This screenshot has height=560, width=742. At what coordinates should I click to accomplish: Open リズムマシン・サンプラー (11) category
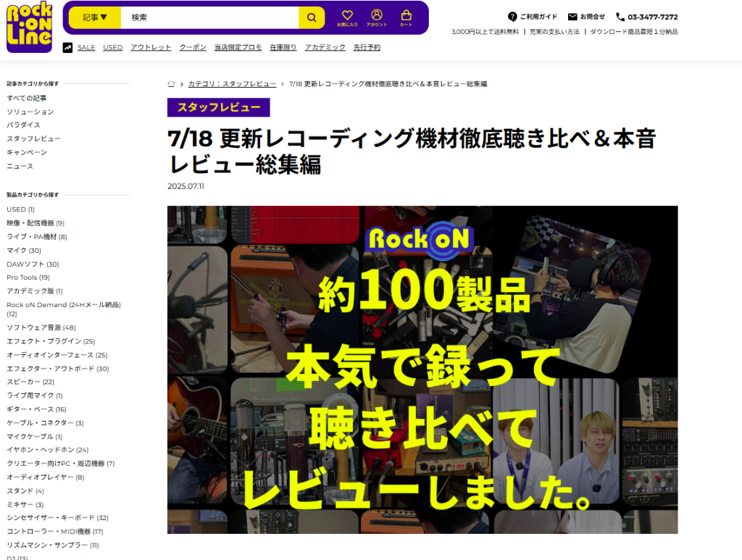click(x=53, y=546)
